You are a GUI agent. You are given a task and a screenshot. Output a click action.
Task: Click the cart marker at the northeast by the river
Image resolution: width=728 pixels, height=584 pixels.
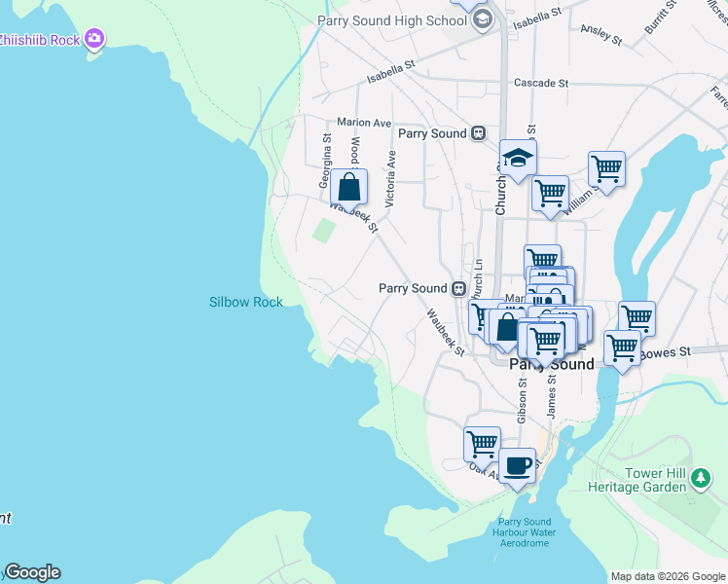[x=606, y=171]
